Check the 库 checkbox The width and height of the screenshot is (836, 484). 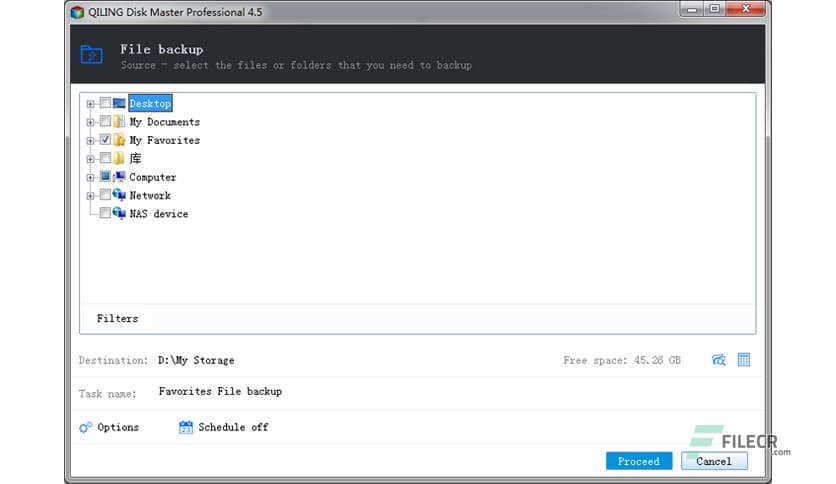(105, 158)
